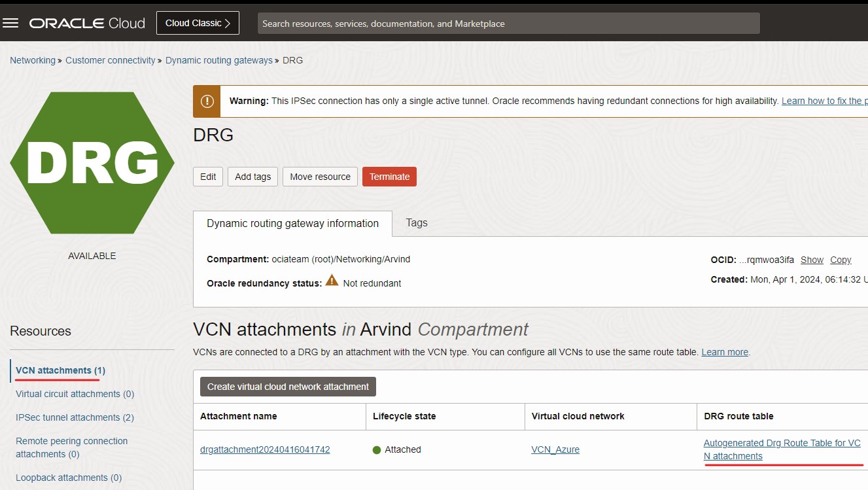Click the Created date text

[809, 279]
